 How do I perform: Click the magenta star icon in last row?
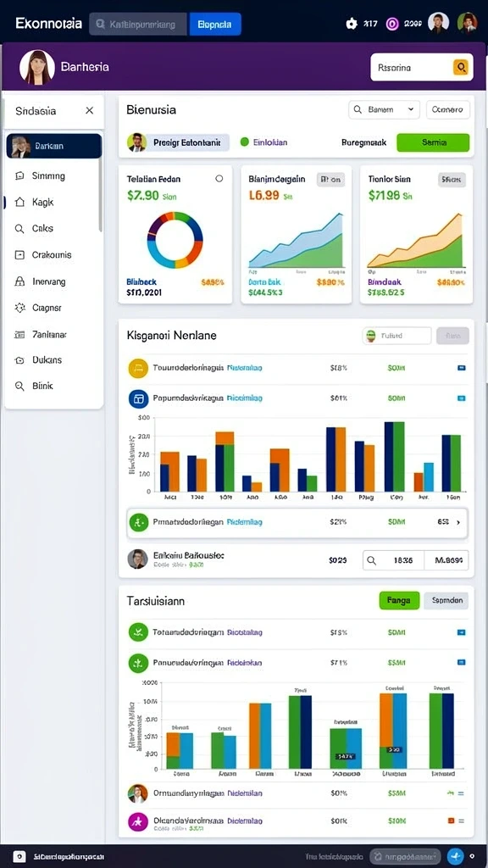[138, 822]
